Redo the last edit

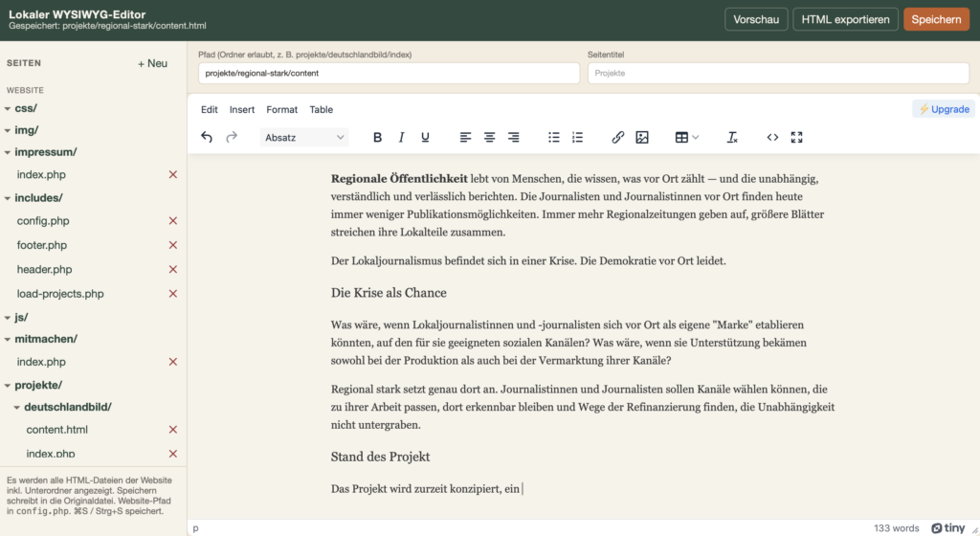pos(232,138)
